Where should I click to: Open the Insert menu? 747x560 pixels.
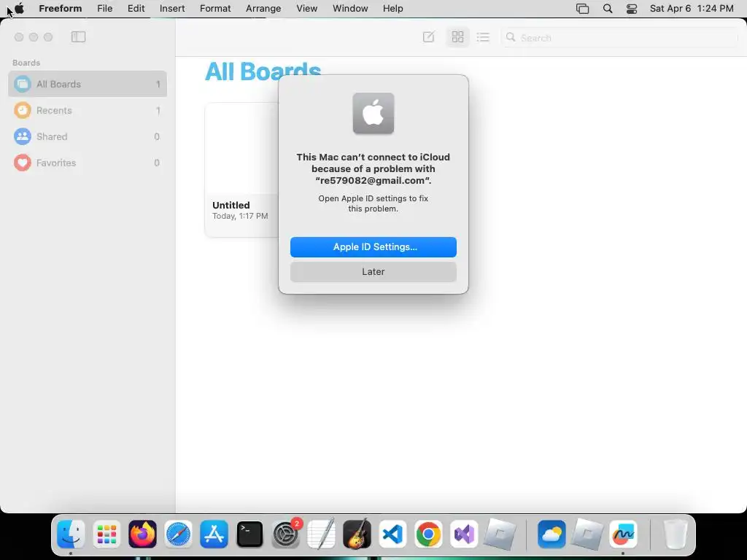(172, 9)
